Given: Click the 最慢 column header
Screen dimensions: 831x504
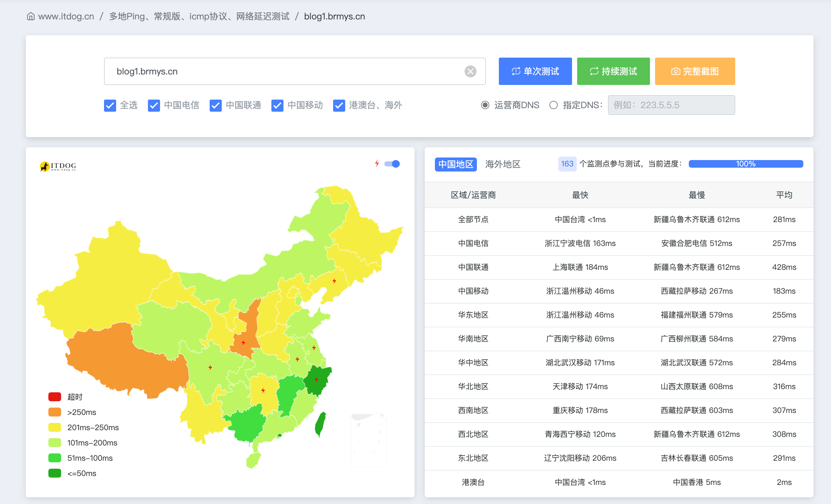Looking at the screenshot, I should (697, 195).
